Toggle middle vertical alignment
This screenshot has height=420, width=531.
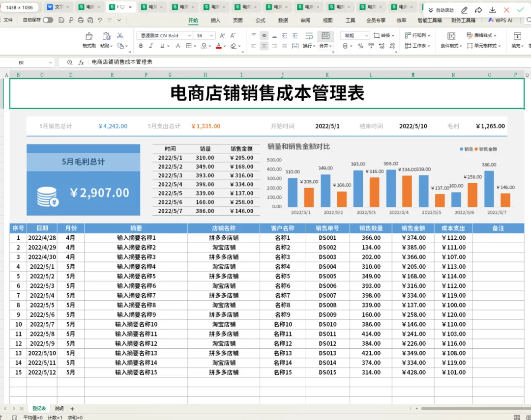click(264, 35)
